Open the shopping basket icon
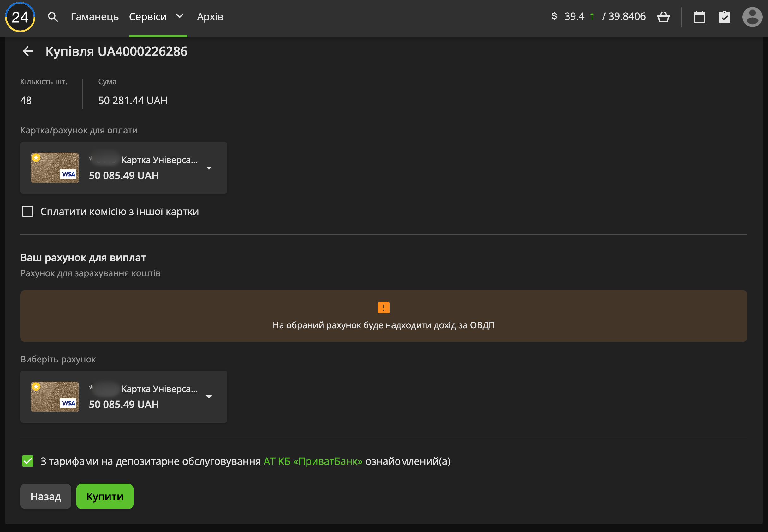The width and height of the screenshot is (768, 532). [663, 17]
